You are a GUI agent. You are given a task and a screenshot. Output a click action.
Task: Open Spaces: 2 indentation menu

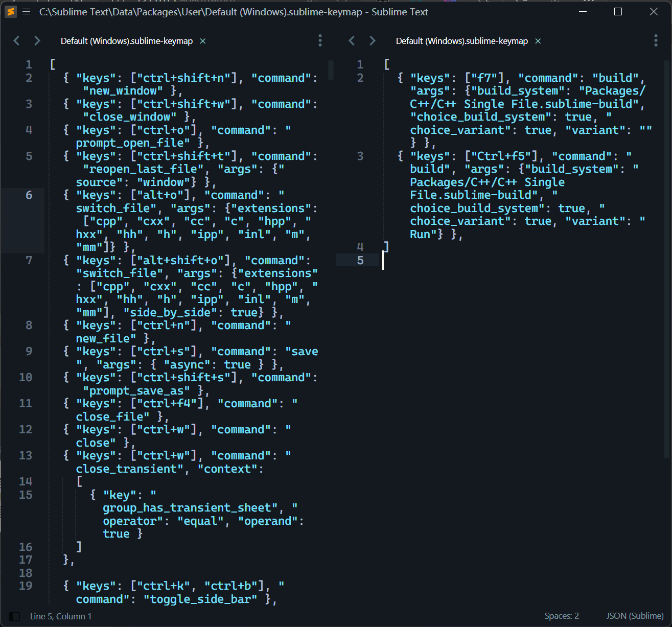[x=562, y=616]
